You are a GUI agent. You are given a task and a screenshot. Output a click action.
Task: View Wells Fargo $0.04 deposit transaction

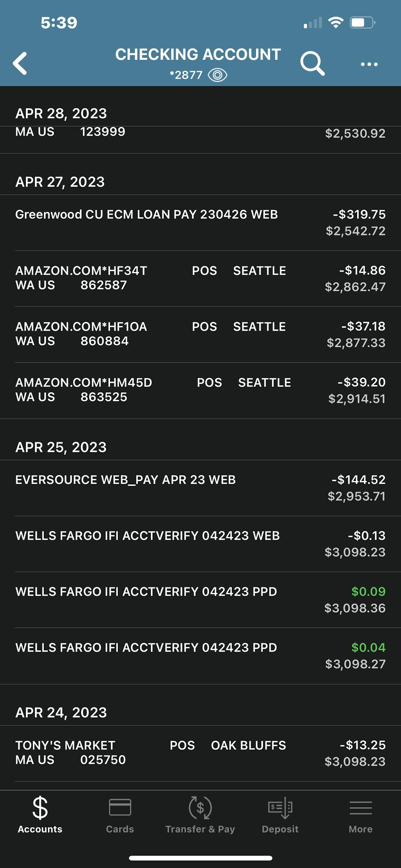200,656
